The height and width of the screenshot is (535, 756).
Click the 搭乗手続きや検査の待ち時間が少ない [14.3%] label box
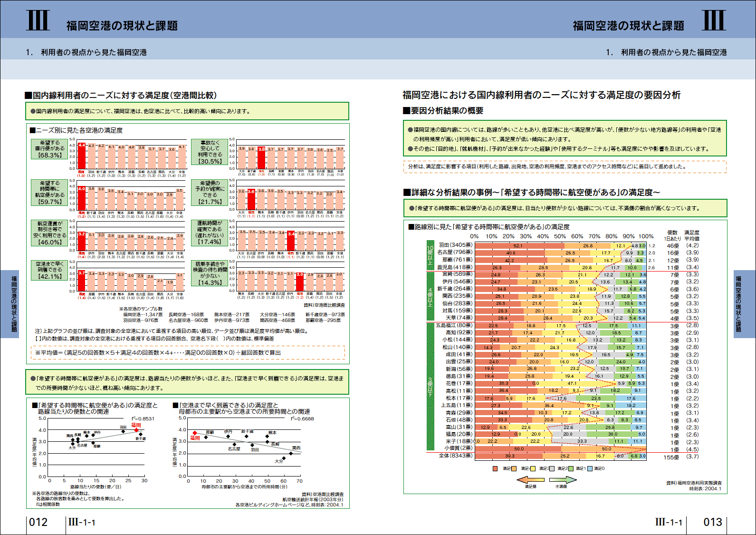tap(210, 273)
